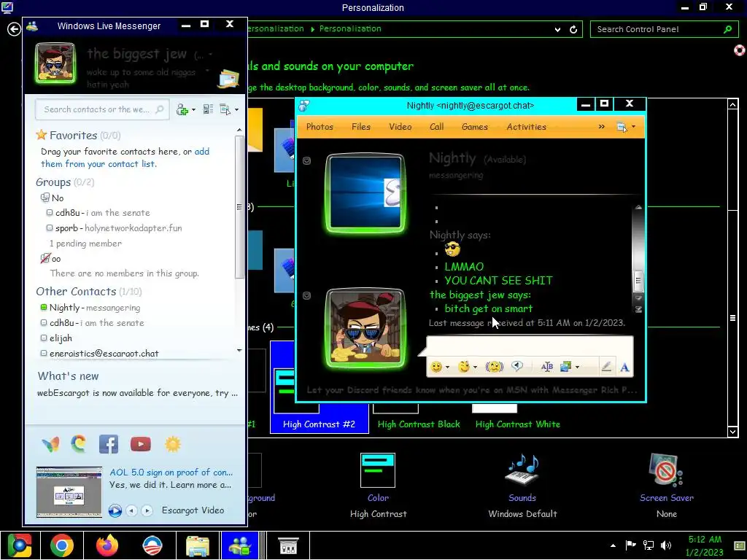This screenshot has width=747, height=560.
Task: Click the voice clip icon
Action: pos(517,366)
